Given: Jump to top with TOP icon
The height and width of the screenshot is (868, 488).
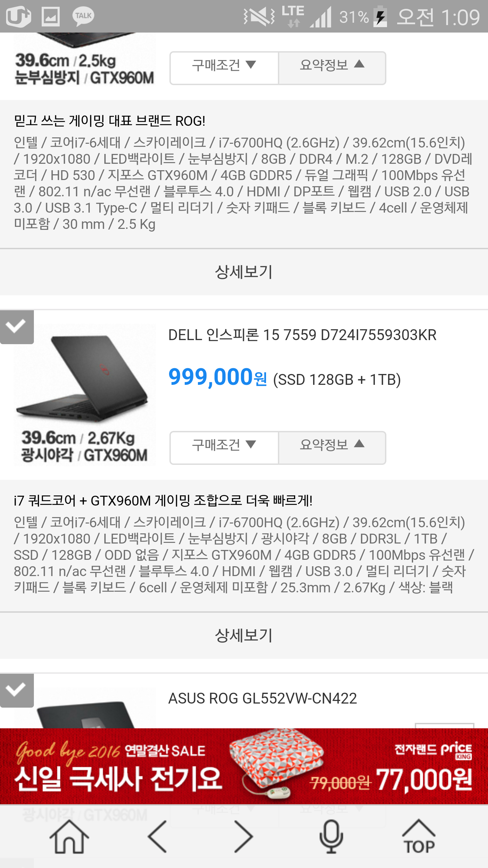Looking at the screenshot, I should coord(419,836).
